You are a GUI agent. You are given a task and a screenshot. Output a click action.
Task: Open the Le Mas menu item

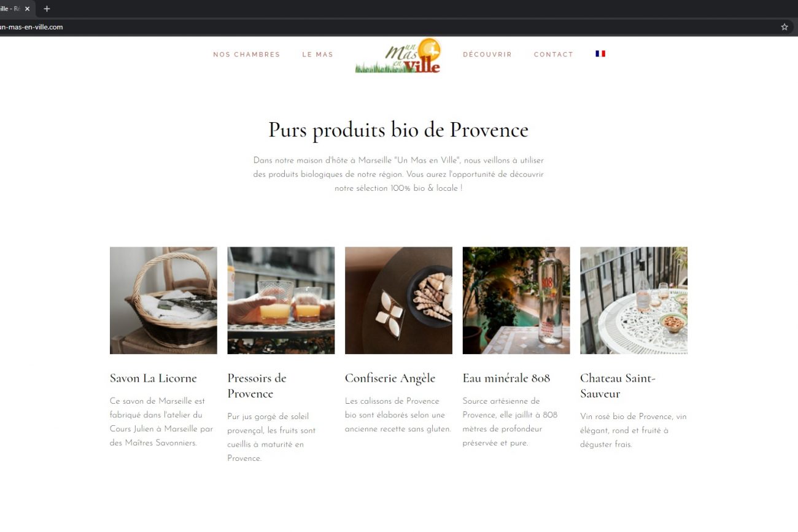tap(317, 55)
